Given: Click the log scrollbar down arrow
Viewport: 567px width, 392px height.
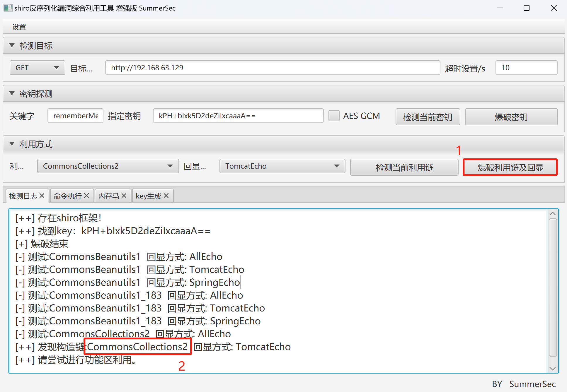Looking at the screenshot, I should [553, 369].
